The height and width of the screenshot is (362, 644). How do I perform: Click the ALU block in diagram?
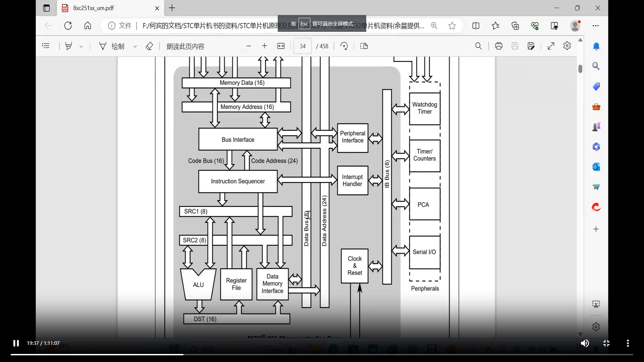[198, 285]
